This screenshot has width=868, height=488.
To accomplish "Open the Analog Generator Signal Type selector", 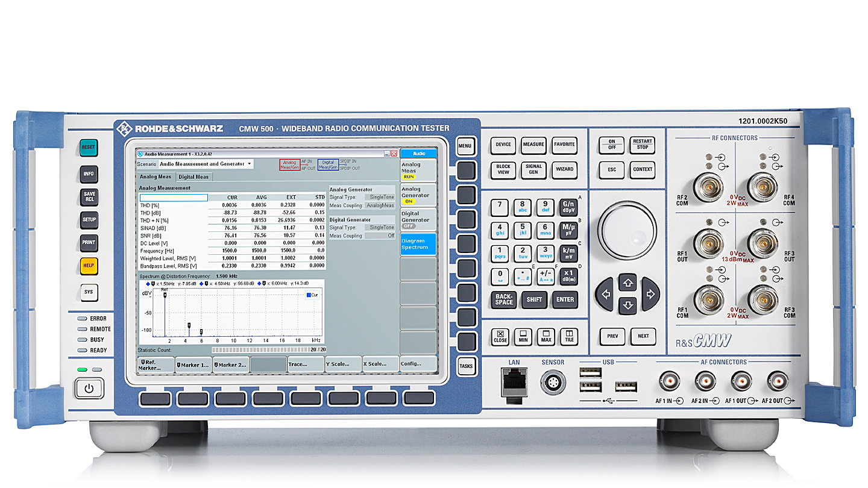I will 381,197.
